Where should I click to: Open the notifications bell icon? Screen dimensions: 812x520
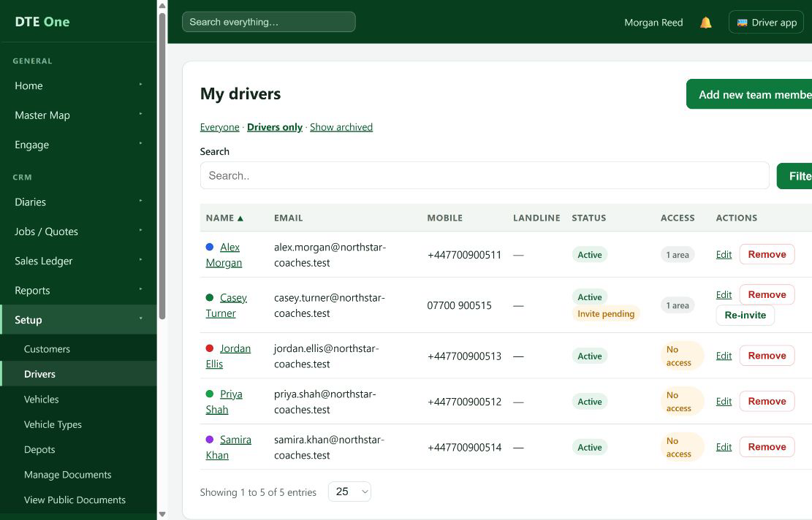click(705, 22)
